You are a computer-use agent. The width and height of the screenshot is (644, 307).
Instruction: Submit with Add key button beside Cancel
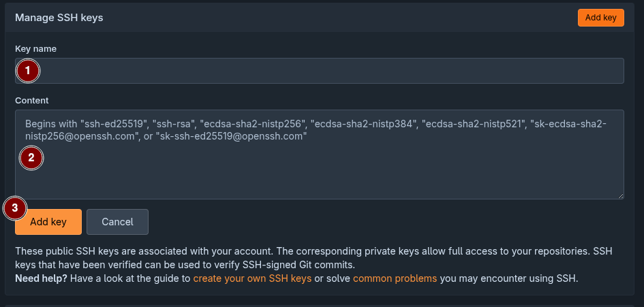pos(48,222)
